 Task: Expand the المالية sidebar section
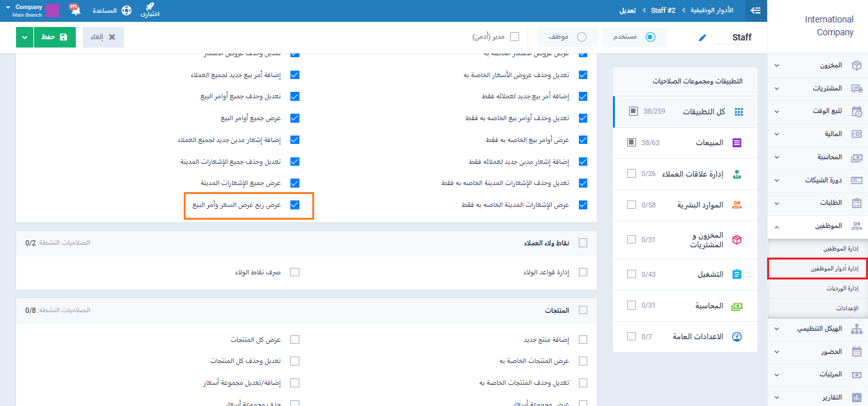[777, 134]
